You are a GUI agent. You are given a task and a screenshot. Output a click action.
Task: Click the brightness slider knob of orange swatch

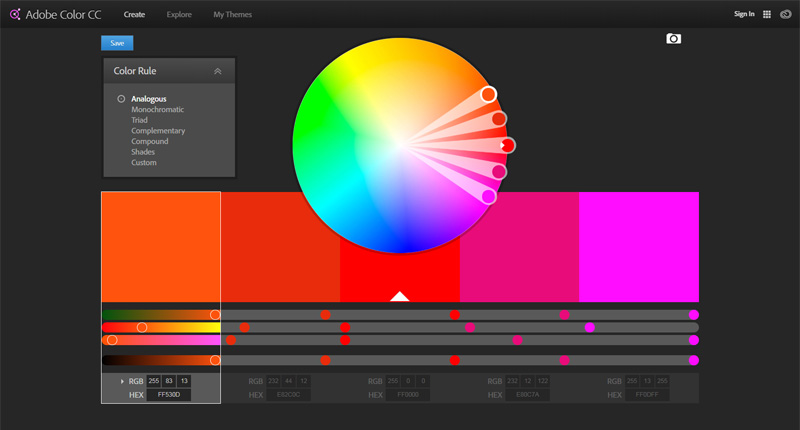[x=215, y=360]
